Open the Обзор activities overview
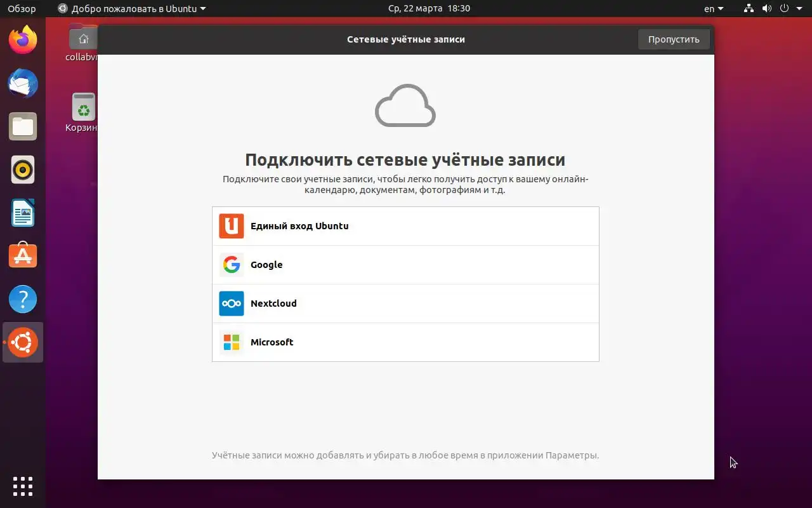Image resolution: width=812 pixels, height=508 pixels. 22,9
